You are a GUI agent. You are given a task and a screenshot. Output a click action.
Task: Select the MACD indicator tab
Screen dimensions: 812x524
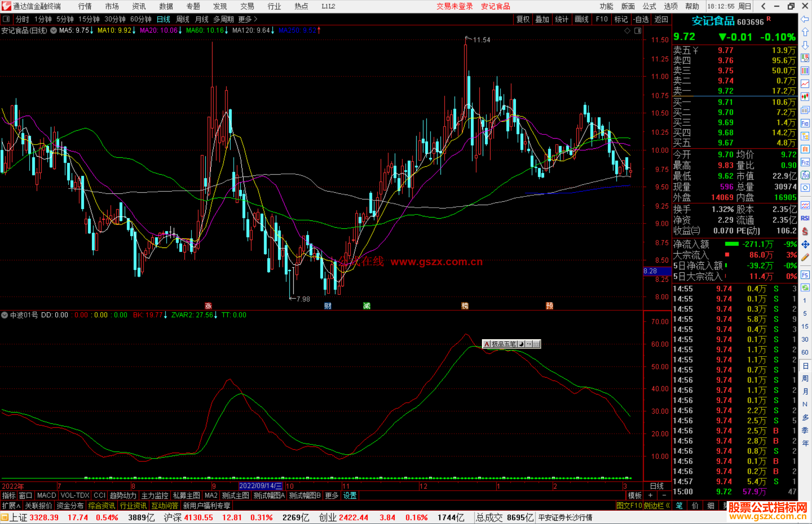click(46, 495)
